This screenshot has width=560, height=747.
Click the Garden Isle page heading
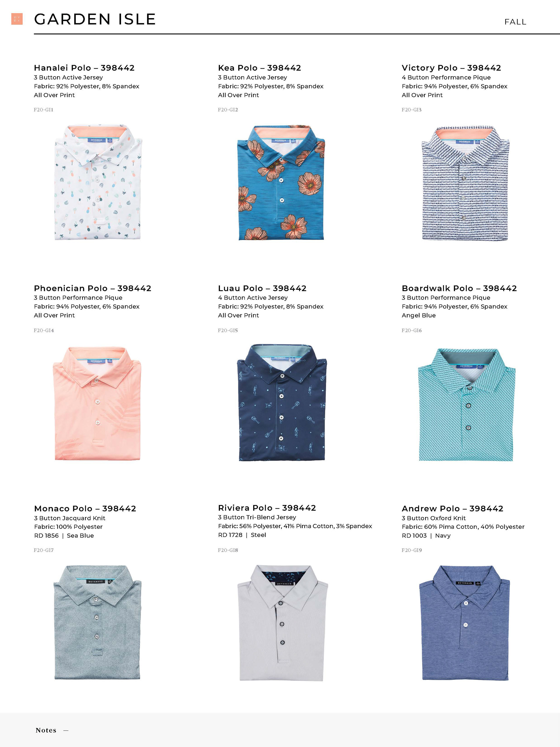coord(95,19)
